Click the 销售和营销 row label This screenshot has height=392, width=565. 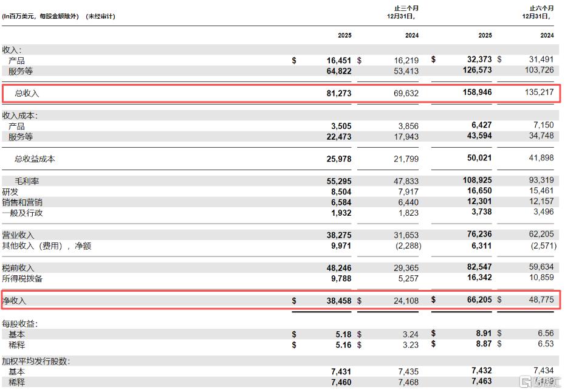(22, 202)
